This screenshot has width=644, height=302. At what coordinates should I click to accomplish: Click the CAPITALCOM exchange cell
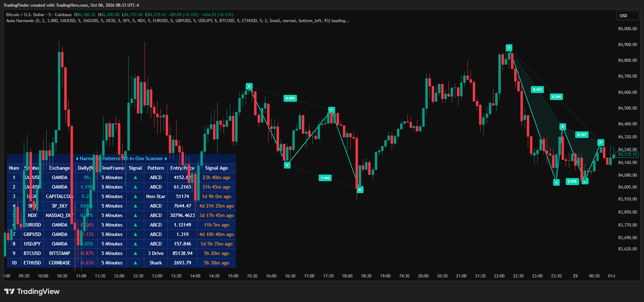(x=60, y=197)
